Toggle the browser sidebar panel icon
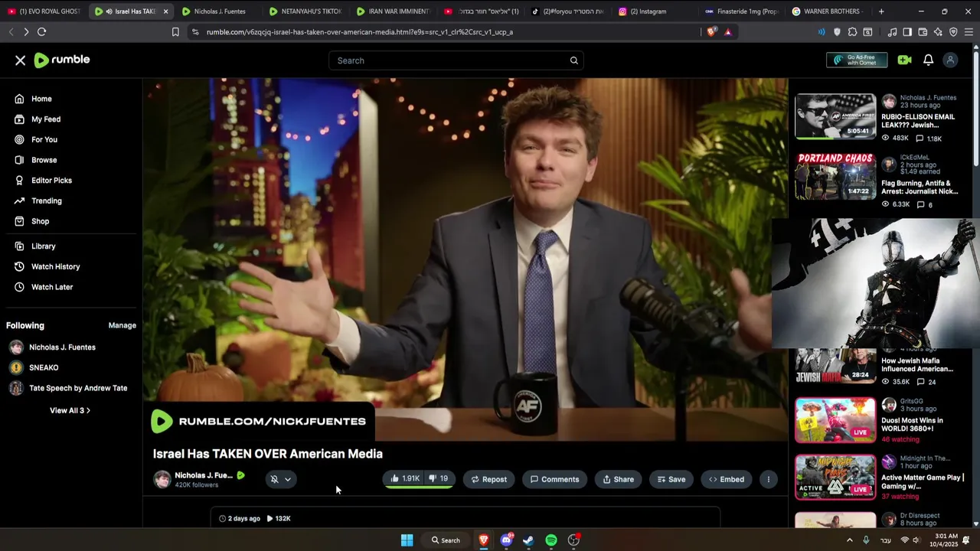Image resolution: width=980 pixels, height=551 pixels. tap(907, 32)
